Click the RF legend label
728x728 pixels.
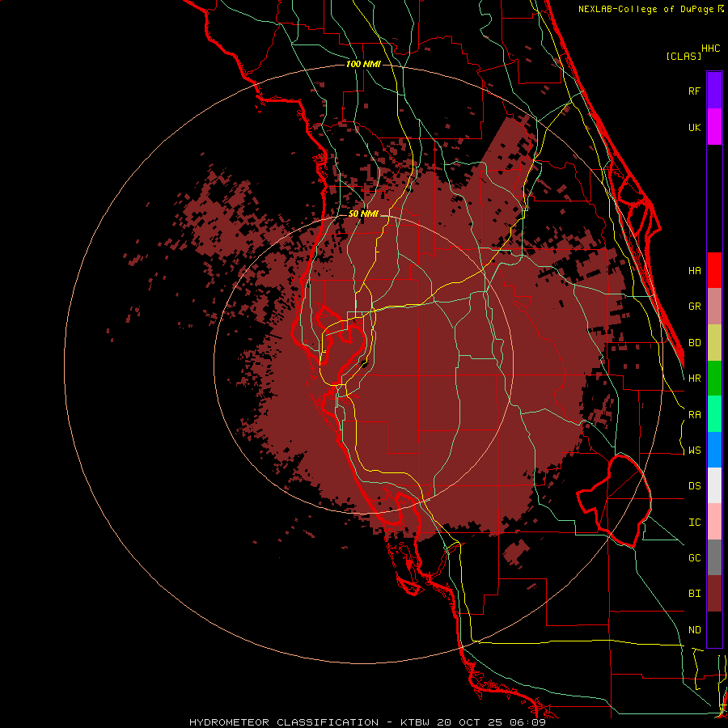coord(694,91)
